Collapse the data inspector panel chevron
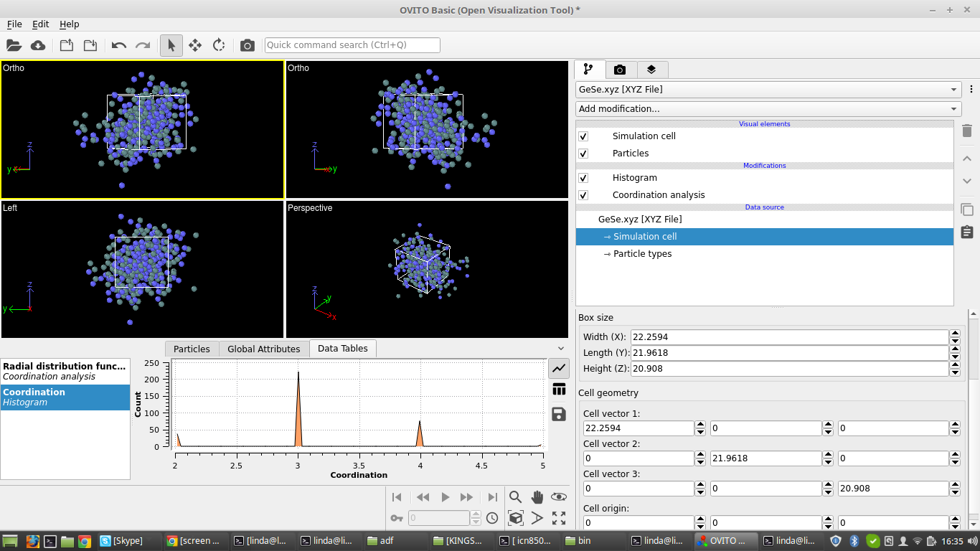Image resolution: width=980 pixels, height=551 pixels. coord(561,349)
